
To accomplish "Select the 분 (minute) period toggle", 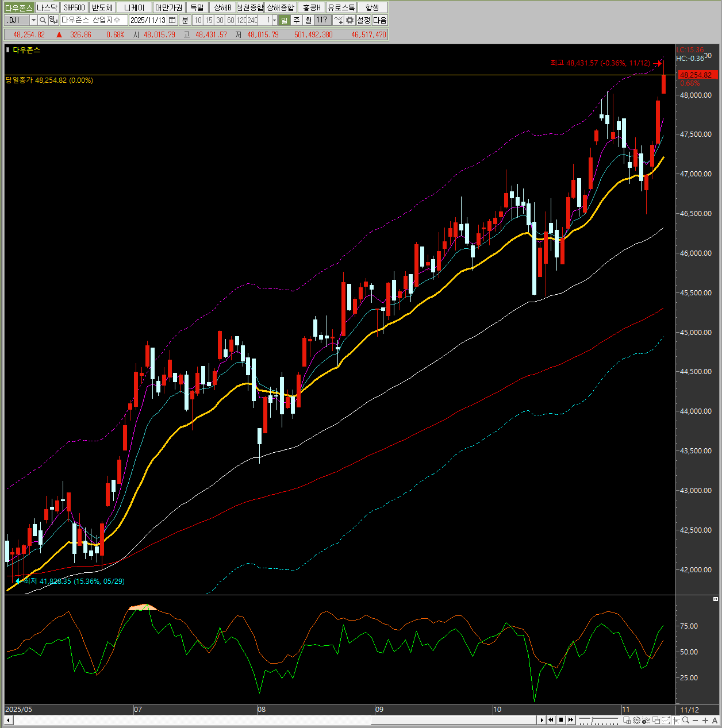I will pyautogui.click(x=185, y=20).
